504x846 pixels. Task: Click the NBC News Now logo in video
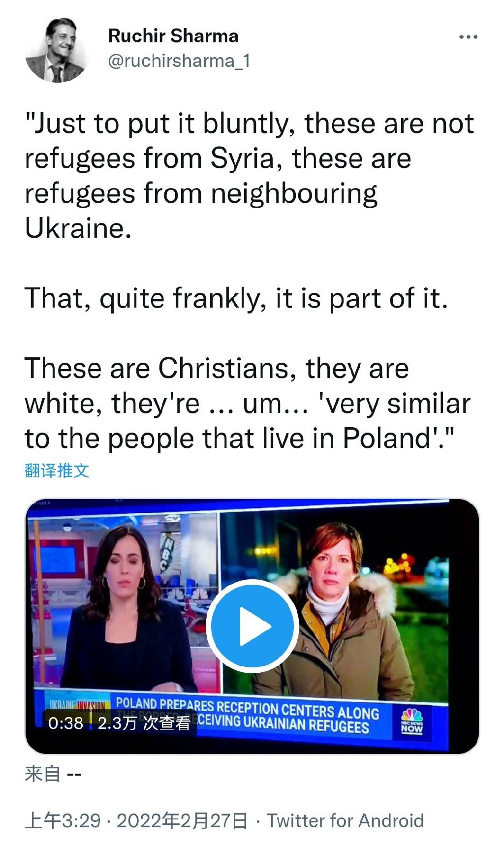coord(411,721)
